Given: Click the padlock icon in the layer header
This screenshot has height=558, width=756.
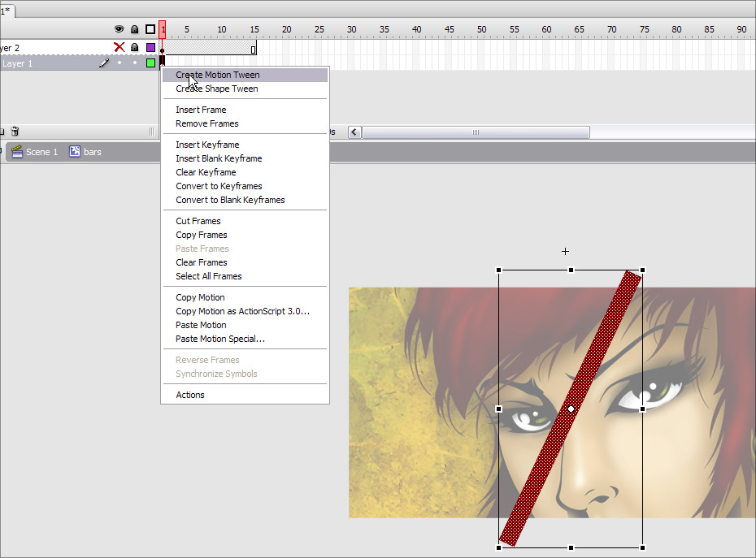Looking at the screenshot, I should [x=134, y=29].
